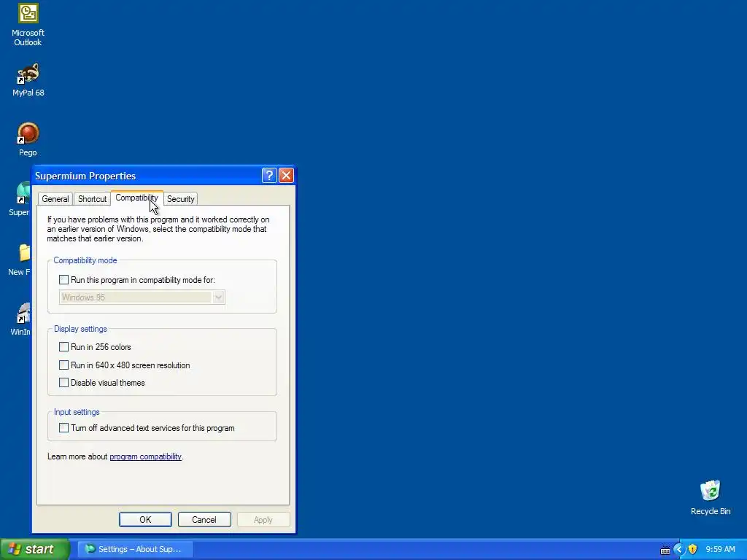
Task: Switch to the Shortcut tab
Action: coord(92,199)
